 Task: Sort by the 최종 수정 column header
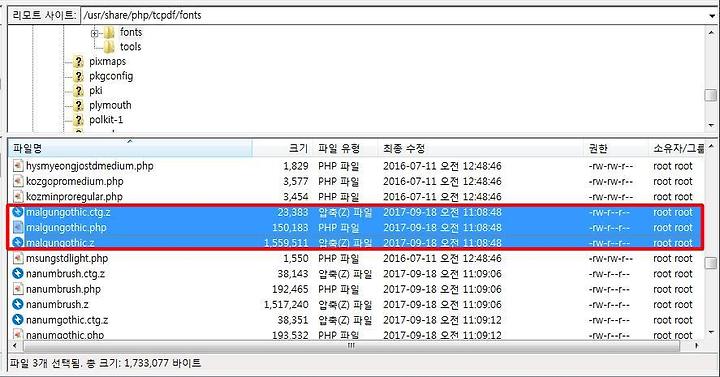[x=481, y=148]
